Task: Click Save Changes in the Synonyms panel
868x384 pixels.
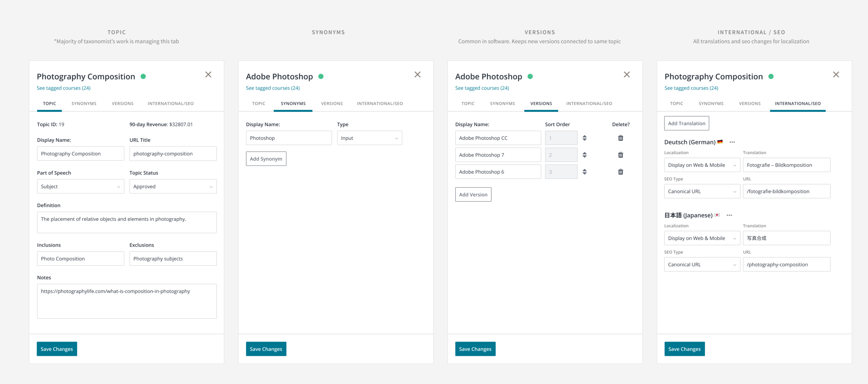Action: tap(266, 349)
